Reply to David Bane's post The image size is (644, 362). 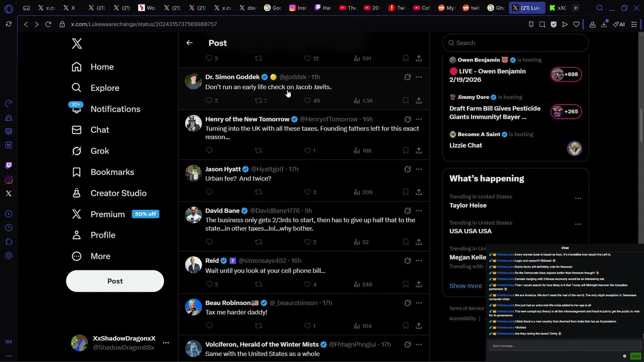209,242
